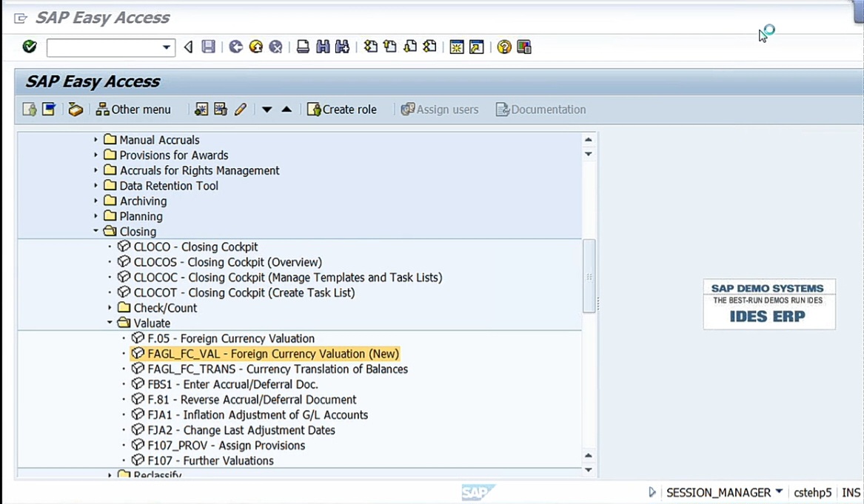Image resolution: width=864 pixels, height=504 pixels.
Task: Click the red Cancel icon
Action: coord(275,47)
